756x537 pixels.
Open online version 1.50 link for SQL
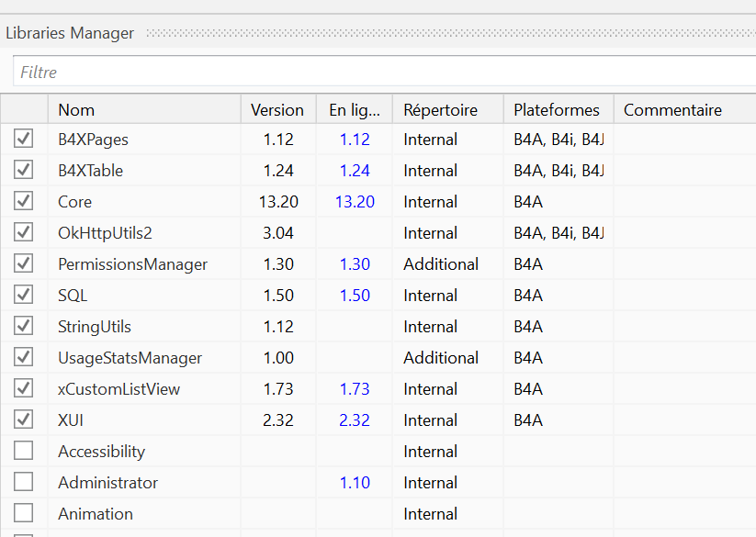point(355,296)
